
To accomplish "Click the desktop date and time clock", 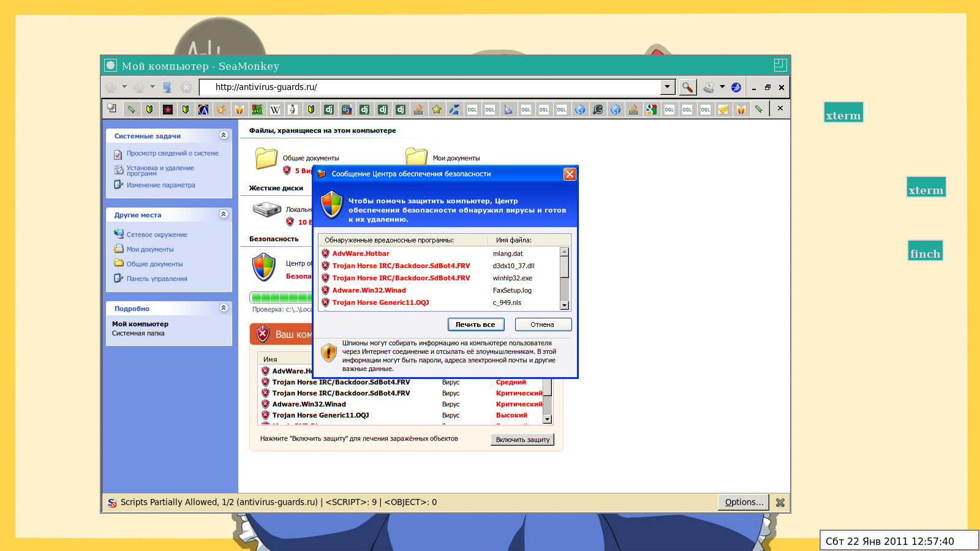I will (x=890, y=541).
